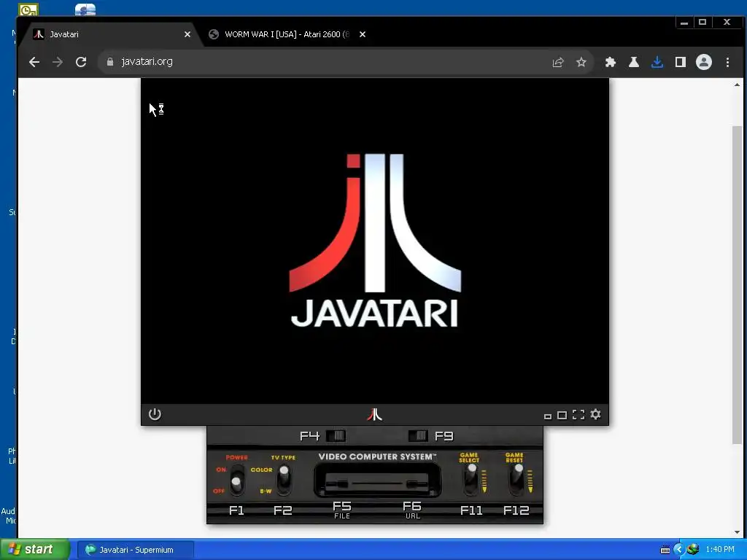Viewport: 747px width, 560px height.
Task: Open the browser three-dot menu
Action: (727, 62)
